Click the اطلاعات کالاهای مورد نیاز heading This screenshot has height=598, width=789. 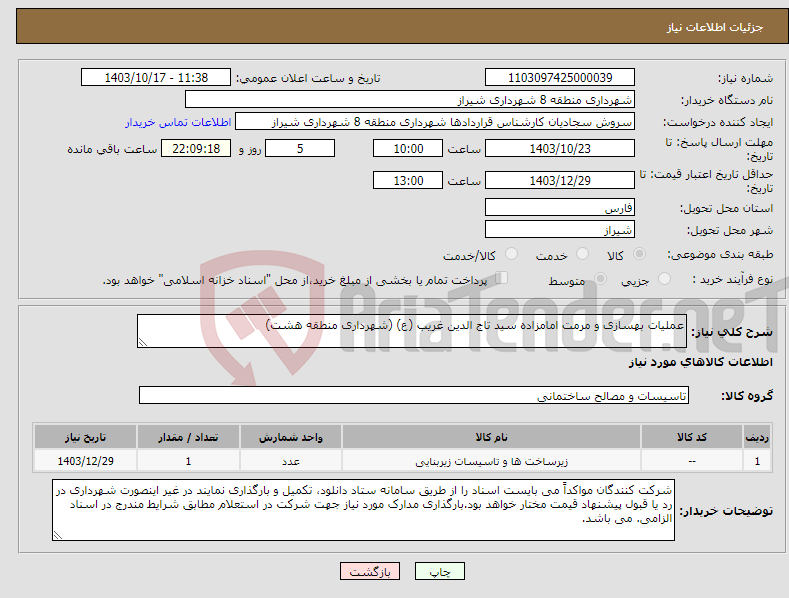pos(700,362)
